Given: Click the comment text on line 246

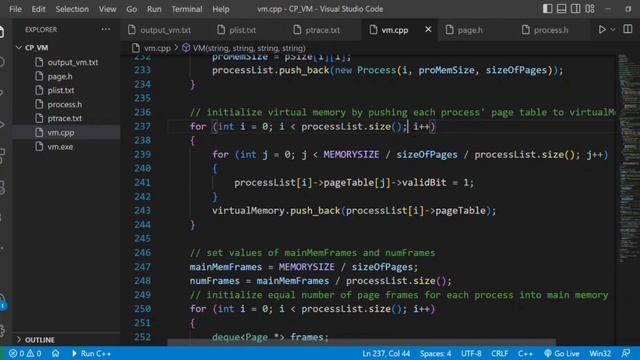Looking at the screenshot, I should click(312, 253).
